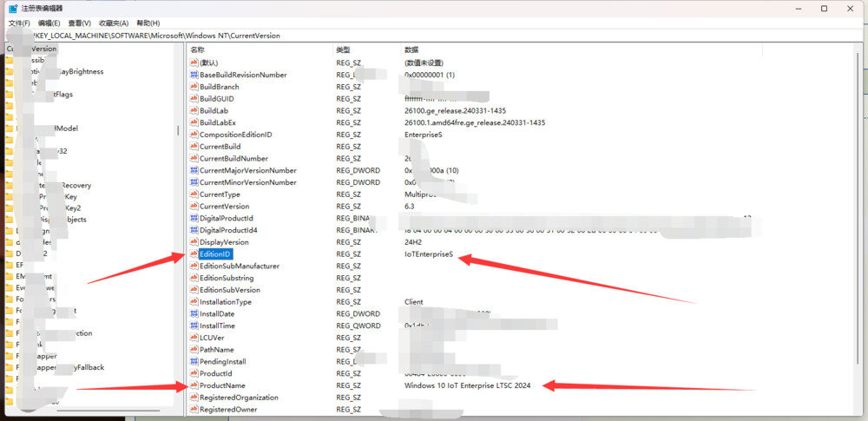This screenshot has width=868, height=421.
Task: Select the CurrentType value icon
Action: tap(194, 194)
